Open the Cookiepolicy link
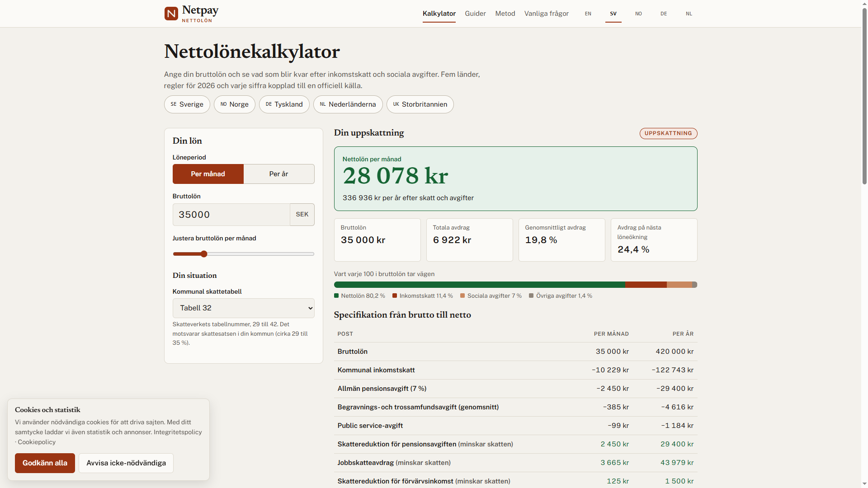The image size is (868, 488). [37, 442]
